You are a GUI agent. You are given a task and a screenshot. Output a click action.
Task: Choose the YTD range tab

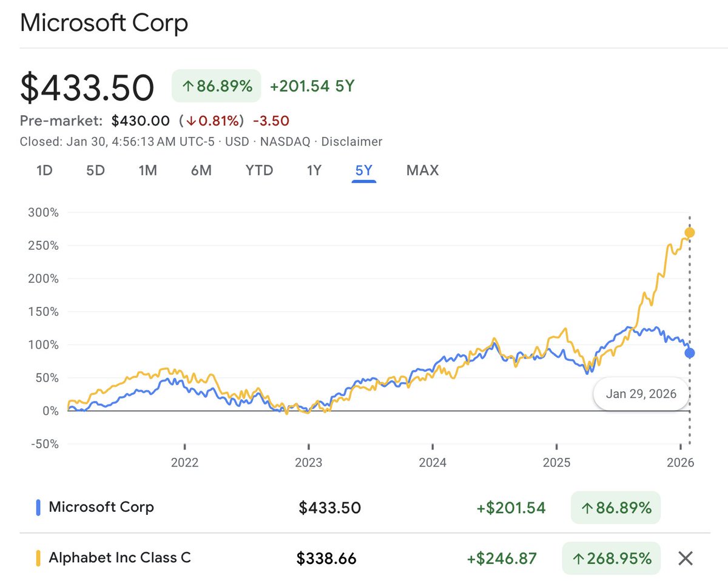click(x=259, y=170)
